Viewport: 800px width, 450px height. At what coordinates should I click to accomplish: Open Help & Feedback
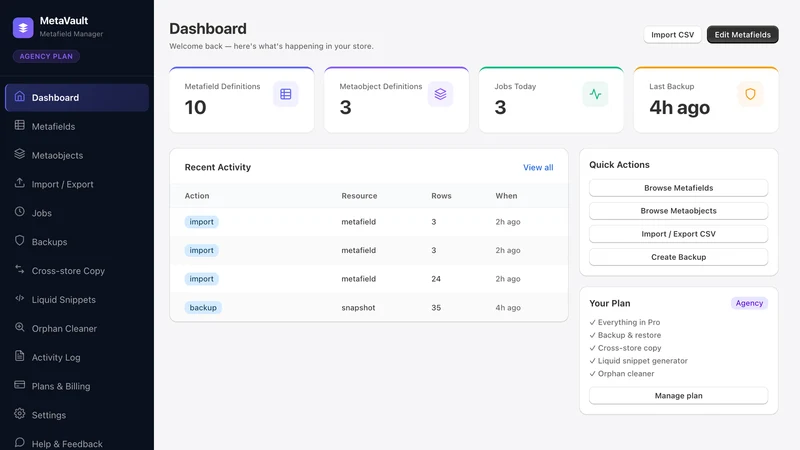(x=77, y=443)
